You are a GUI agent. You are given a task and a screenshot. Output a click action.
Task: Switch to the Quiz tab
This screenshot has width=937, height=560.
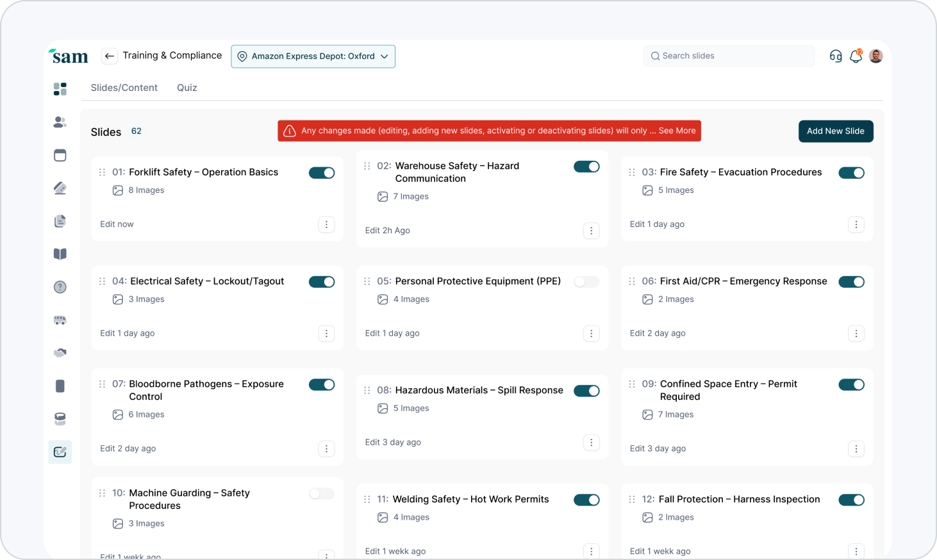coord(187,88)
